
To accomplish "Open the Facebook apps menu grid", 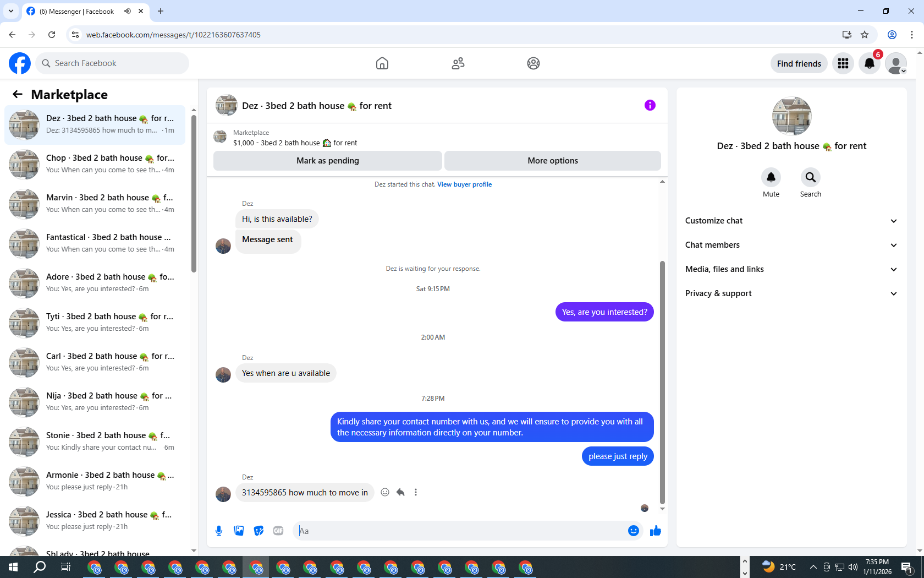I will 843,63.
